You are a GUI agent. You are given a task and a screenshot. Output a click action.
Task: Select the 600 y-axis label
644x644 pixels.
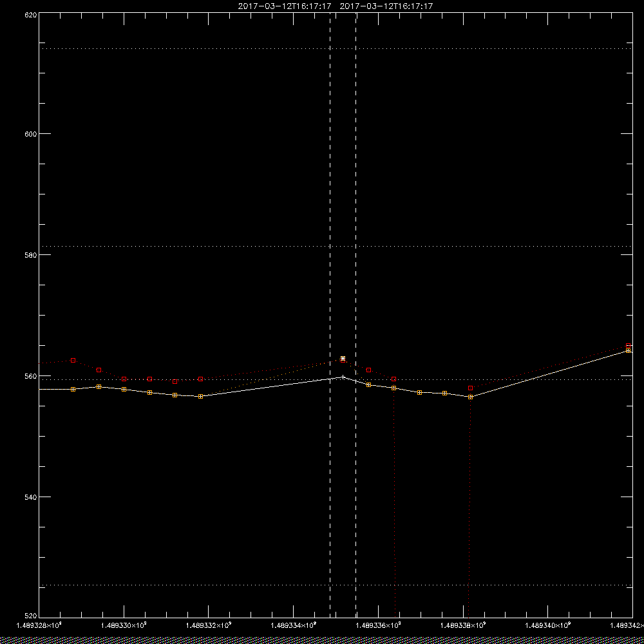(x=31, y=134)
